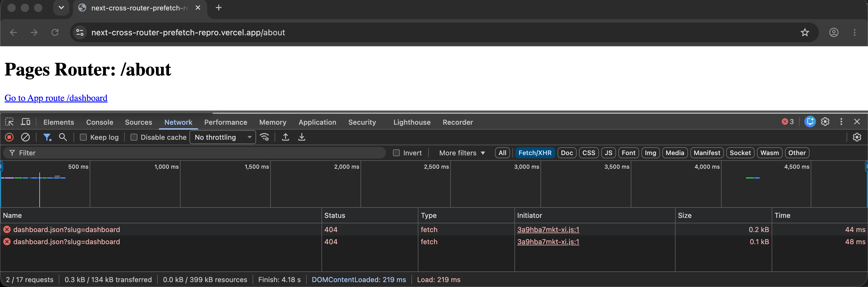Open network conditions wifi icon
The height and width of the screenshot is (287, 868).
(x=265, y=137)
